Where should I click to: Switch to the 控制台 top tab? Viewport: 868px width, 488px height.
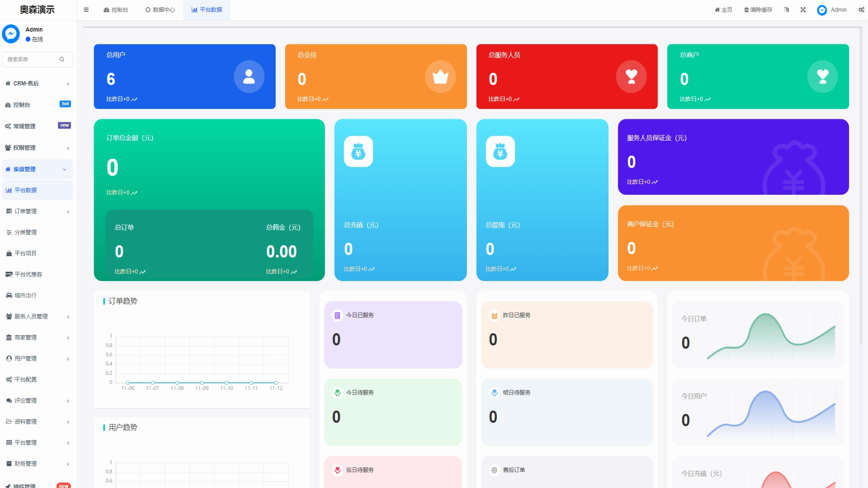click(x=116, y=10)
